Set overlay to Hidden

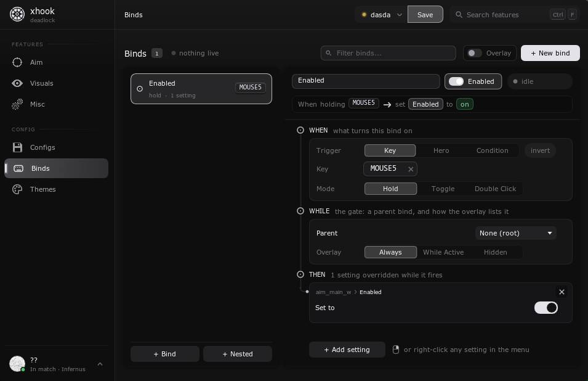[496, 252]
